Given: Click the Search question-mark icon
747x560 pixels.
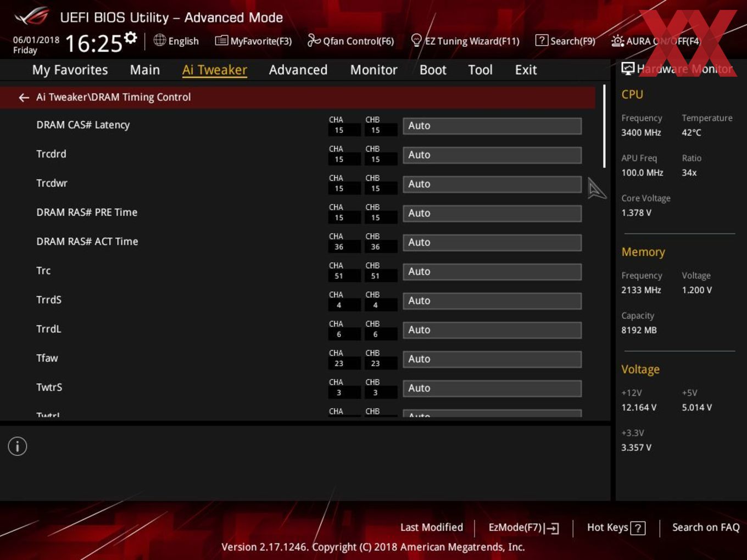Looking at the screenshot, I should [x=542, y=40].
